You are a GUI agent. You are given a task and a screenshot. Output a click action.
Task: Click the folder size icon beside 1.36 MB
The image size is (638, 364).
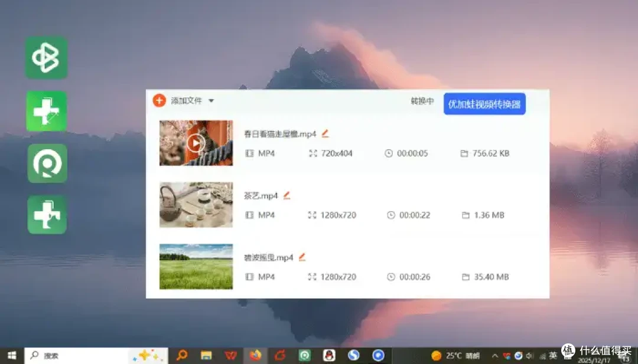(x=466, y=215)
